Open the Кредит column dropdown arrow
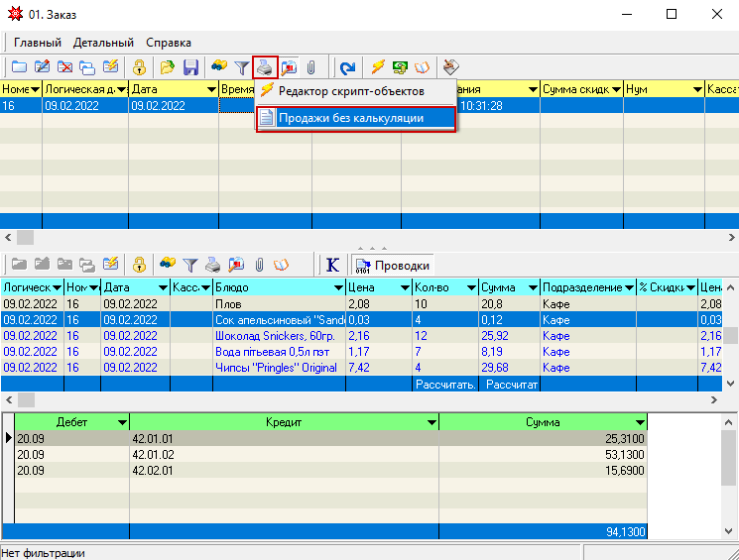739x560 pixels. click(431, 422)
